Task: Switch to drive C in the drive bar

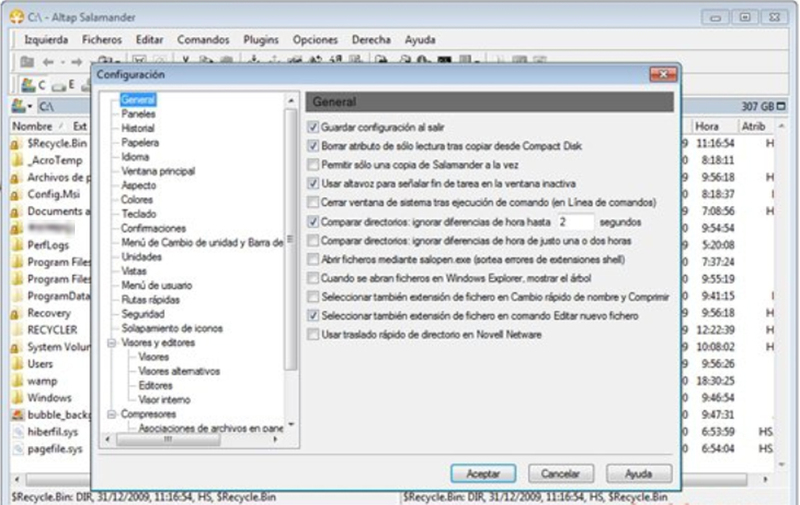Action: point(33,85)
